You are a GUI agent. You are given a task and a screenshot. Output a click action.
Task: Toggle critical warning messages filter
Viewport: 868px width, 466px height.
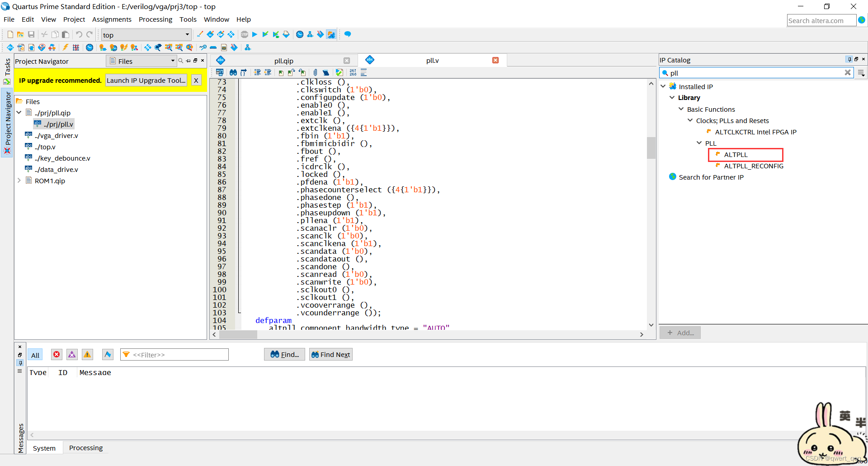coord(72,355)
